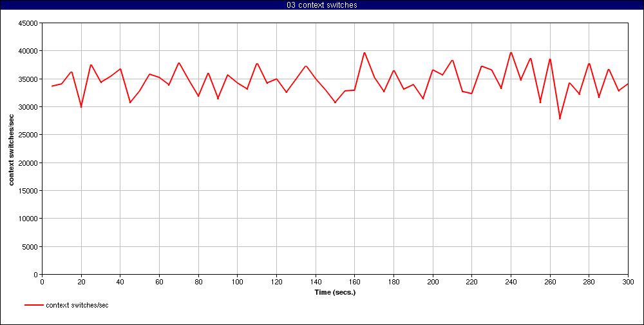The image size is (644, 325).
Task: Click the '03 context switches' chart title
Action: pos(322,5)
